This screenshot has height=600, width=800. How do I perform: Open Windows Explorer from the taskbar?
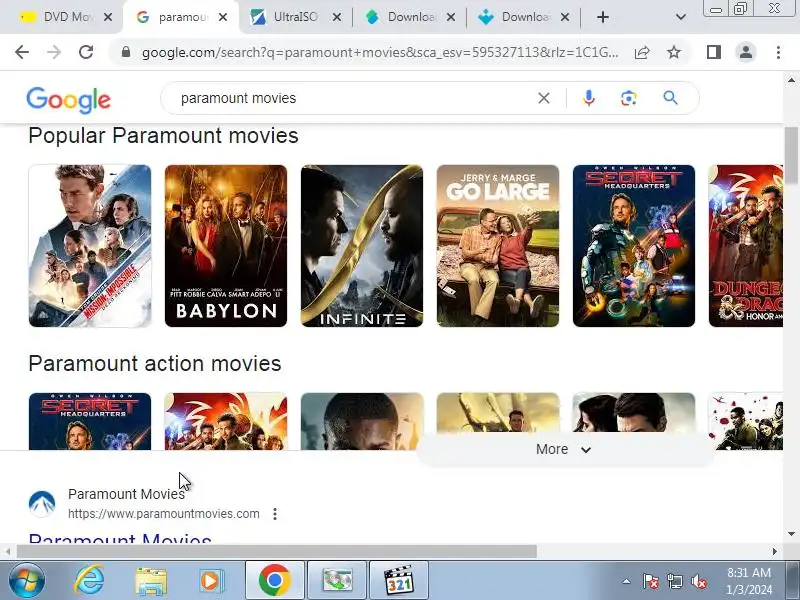click(x=151, y=581)
